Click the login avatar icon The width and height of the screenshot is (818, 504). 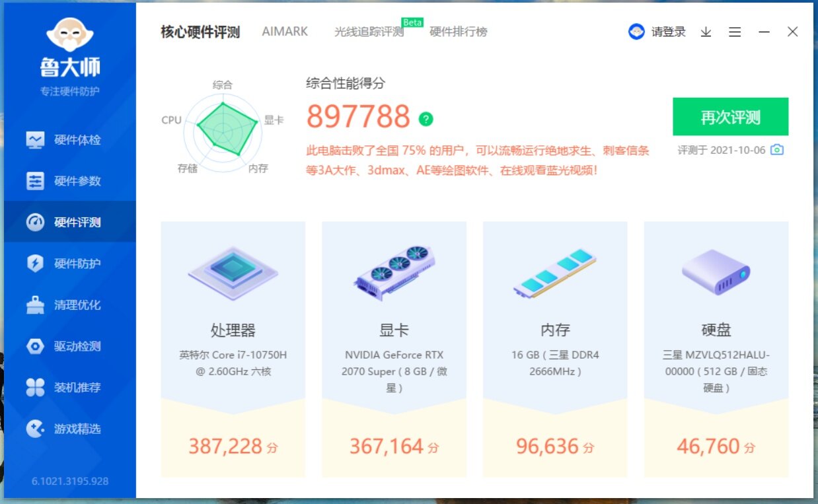[x=636, y=32]
